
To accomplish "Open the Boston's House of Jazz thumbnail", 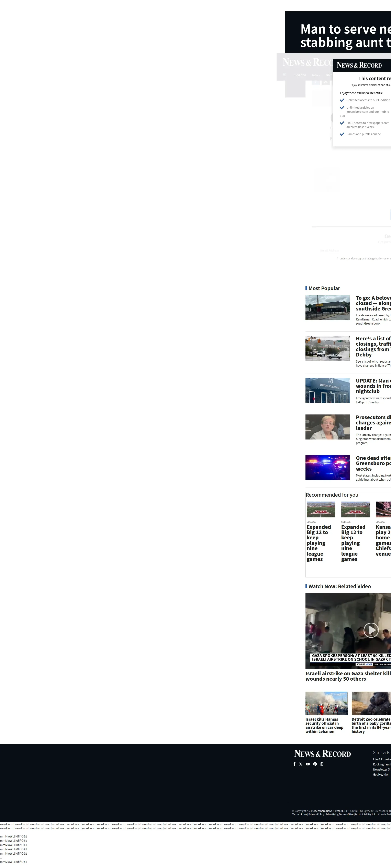I will pyautogui.click(x=328, y=390).
